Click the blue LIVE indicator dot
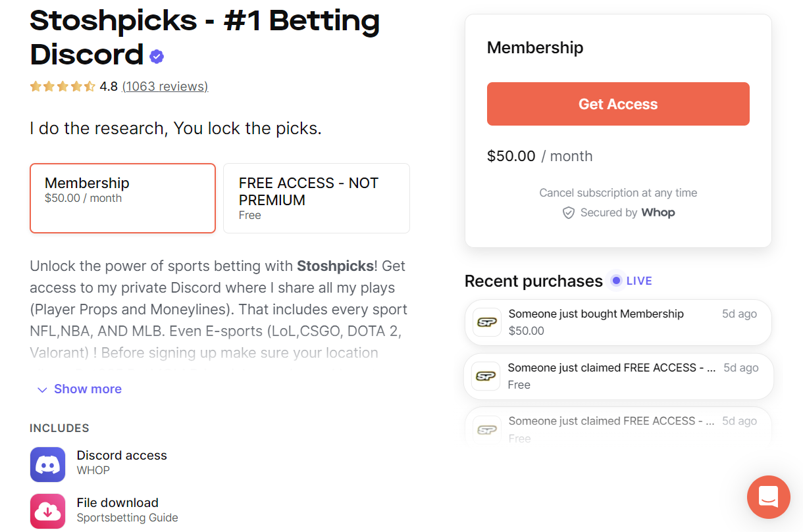The image size is (803, 532). point(615,281)
